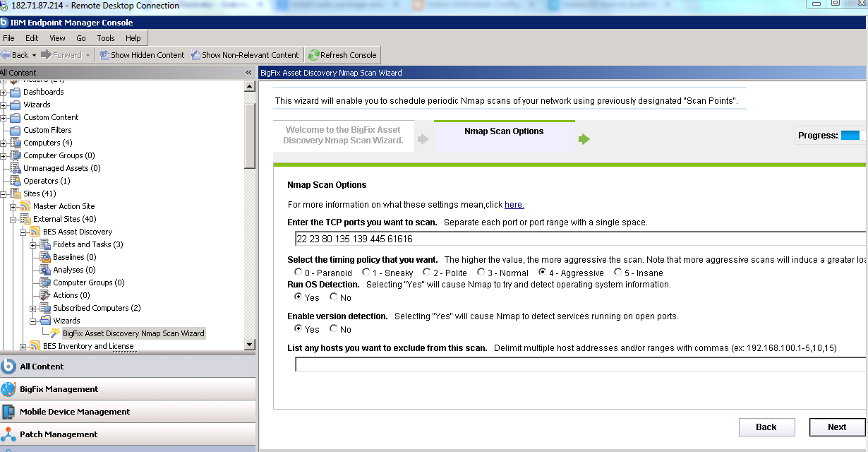
Task: Collapse the Wizards node under BES Asset Discovery
Action: (33, 321)
